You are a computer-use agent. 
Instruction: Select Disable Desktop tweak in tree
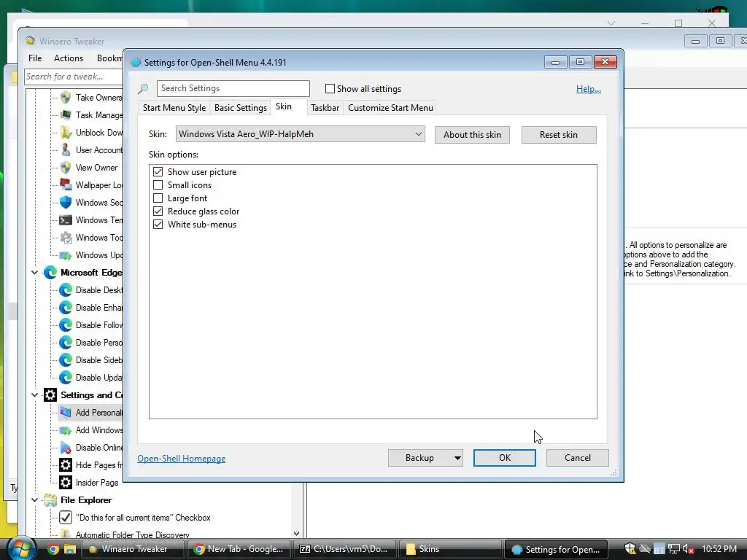pyautogui.click(x=98, y=290)
